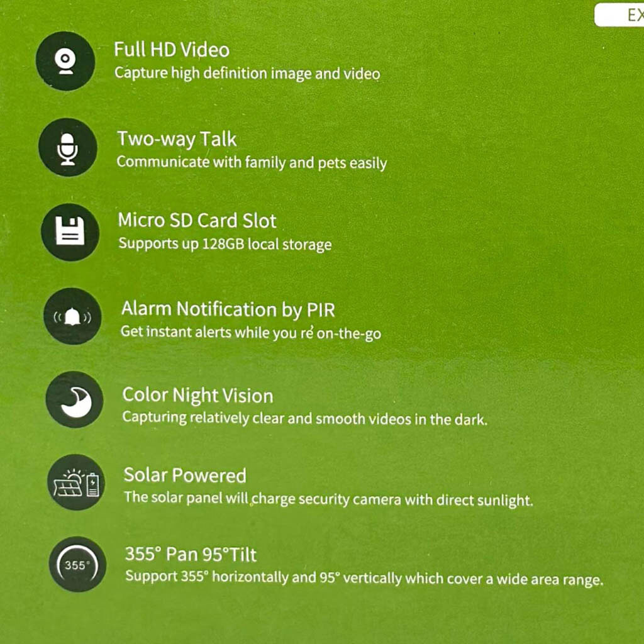This screenshot has height=644, width=644.
Task: Click the solar panel charge description text
Action: (x=328, y=499)
